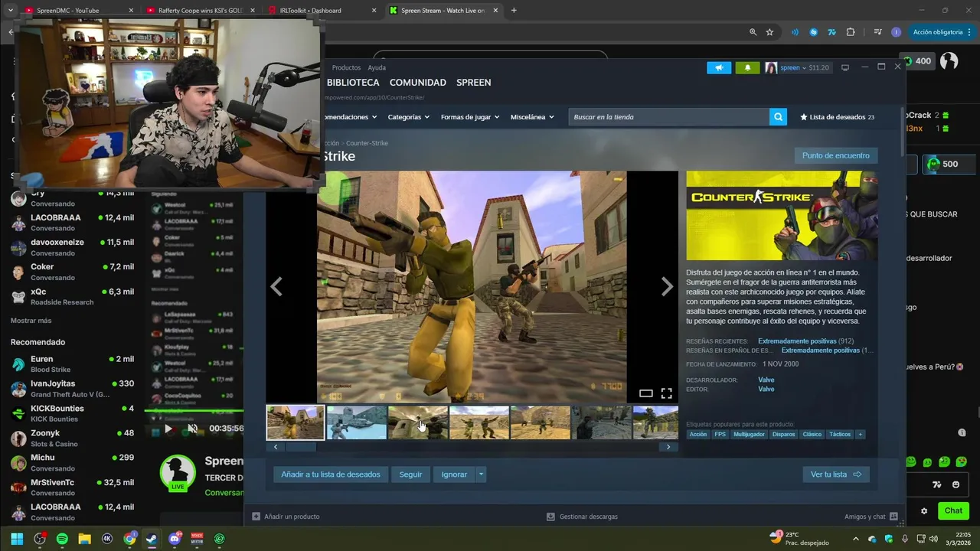The image size is (980, 551).
Task: Click the Amigos y chat icon
Action: point(894,517)
